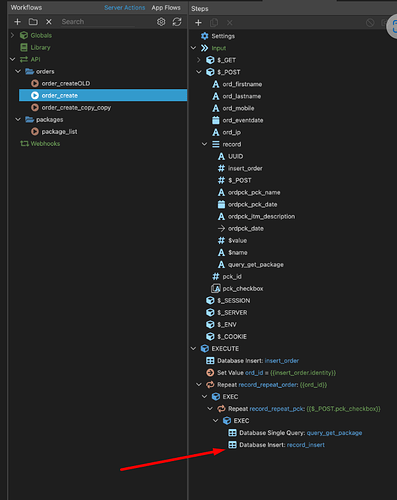Click the new folder icon in Workflows

click(x=33, y=22)
